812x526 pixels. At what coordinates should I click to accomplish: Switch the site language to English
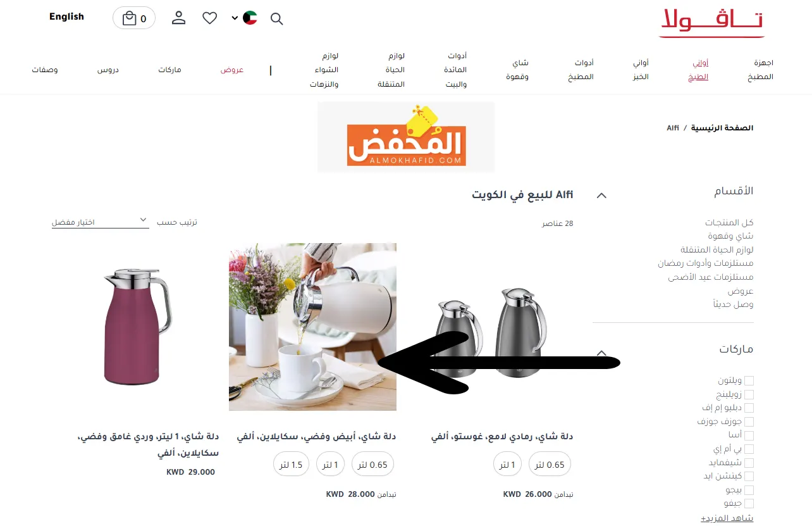click(66, 16)
